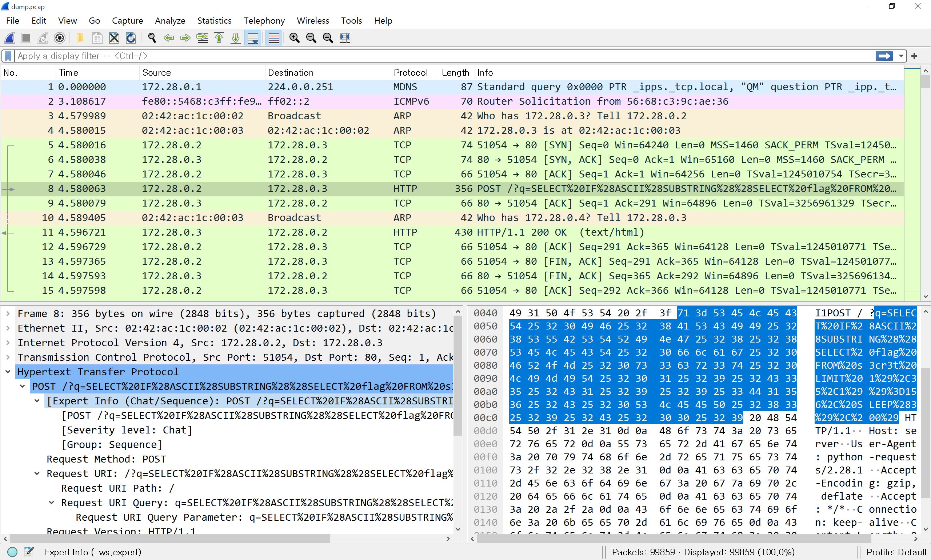Image resolution: width=931 pixels, height=560 pixels.
Task: Open capture options gear icon
Action: [x=60, y=38]
